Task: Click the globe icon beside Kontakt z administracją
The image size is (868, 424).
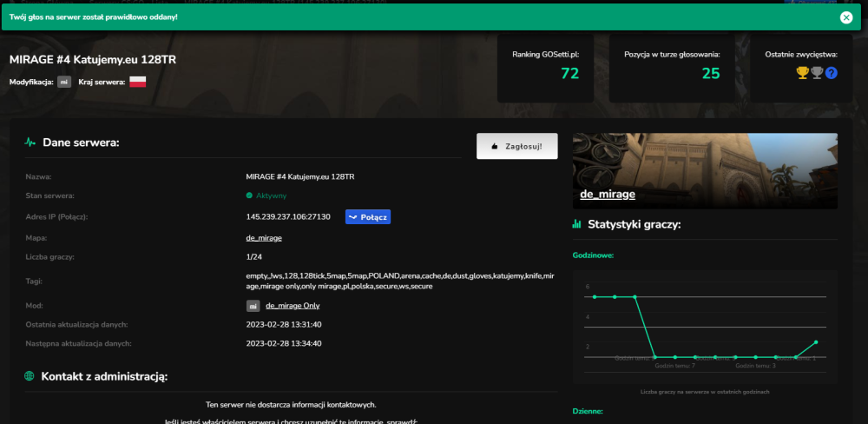Action: (30, 376)
